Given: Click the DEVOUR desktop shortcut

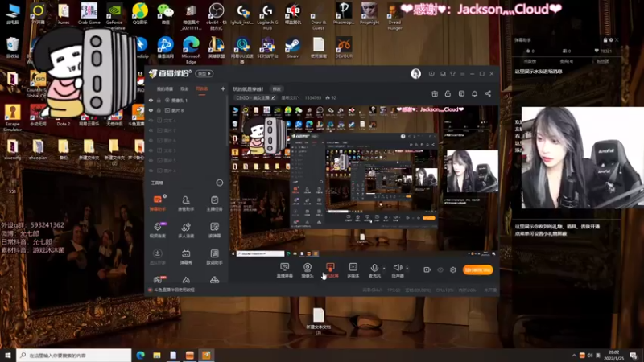Looking at the screenshot, I should (x=344, y=48).
